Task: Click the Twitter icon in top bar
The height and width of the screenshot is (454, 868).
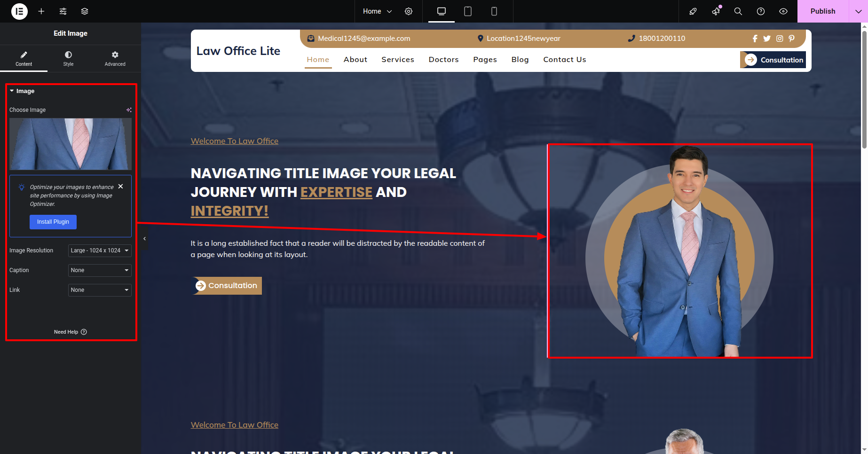Action: click(767, 39)
